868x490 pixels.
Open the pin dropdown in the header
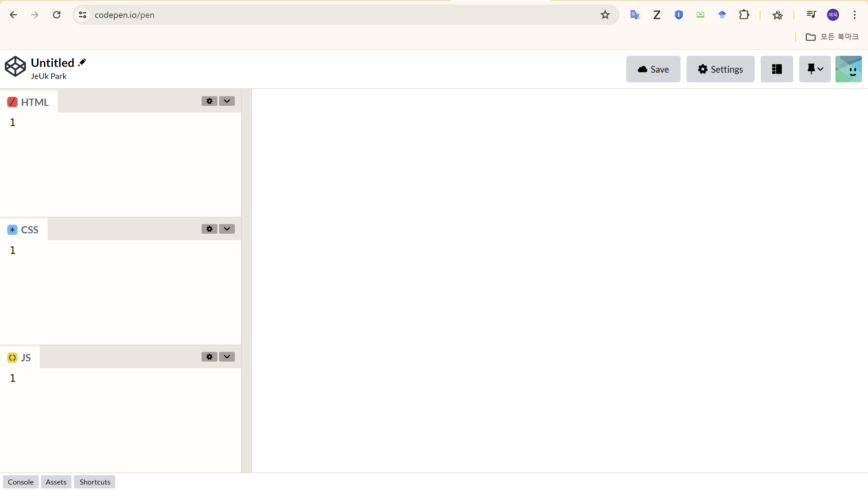click(x=815, y=69)
